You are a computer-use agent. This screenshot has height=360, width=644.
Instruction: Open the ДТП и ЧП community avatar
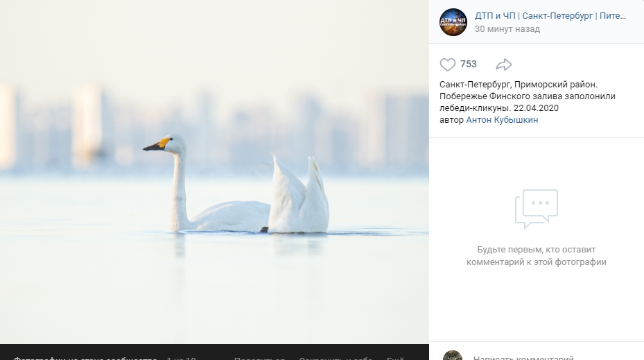[453, 22]
